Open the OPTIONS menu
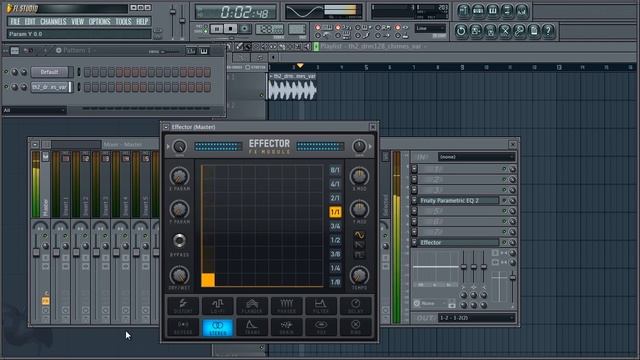Screen dimensions: 640x360 point(99,21)
